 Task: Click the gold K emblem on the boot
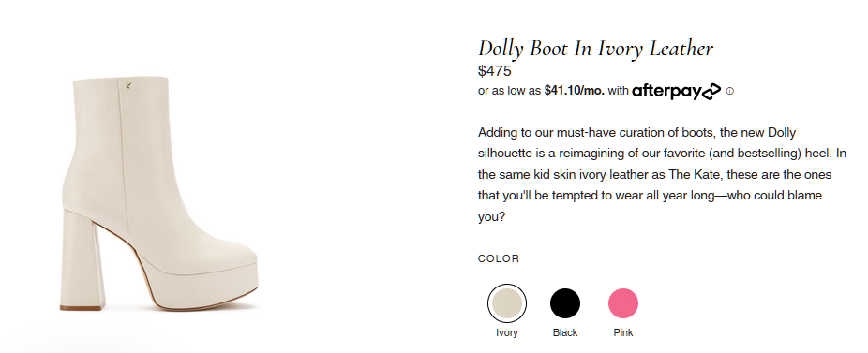pos(128,85)
